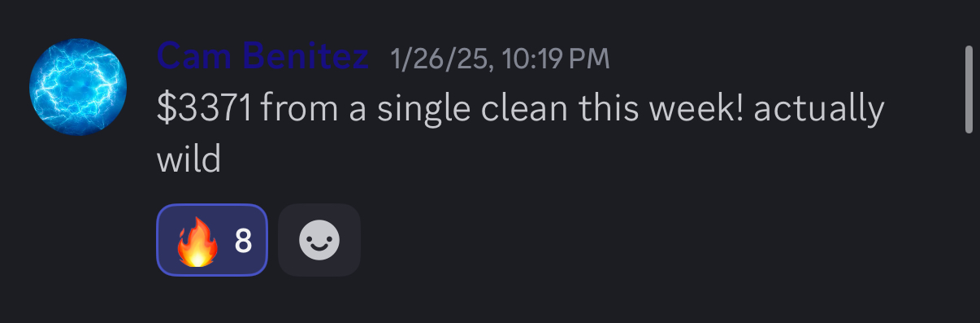
Task: Click the time "10:19 PM" in the header
Action: tap(556, 59)
